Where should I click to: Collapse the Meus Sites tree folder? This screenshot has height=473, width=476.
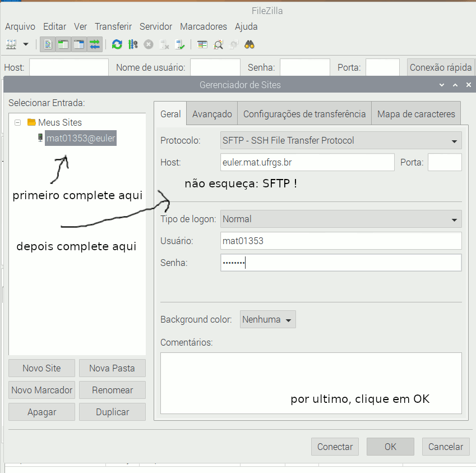pyautogui.click(x=18, y=122)
